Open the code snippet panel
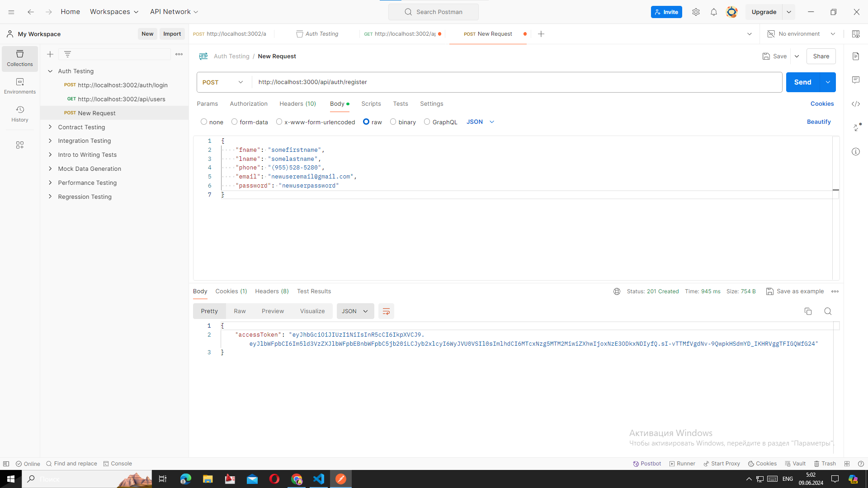868x488 pixels. pos(856,104)
